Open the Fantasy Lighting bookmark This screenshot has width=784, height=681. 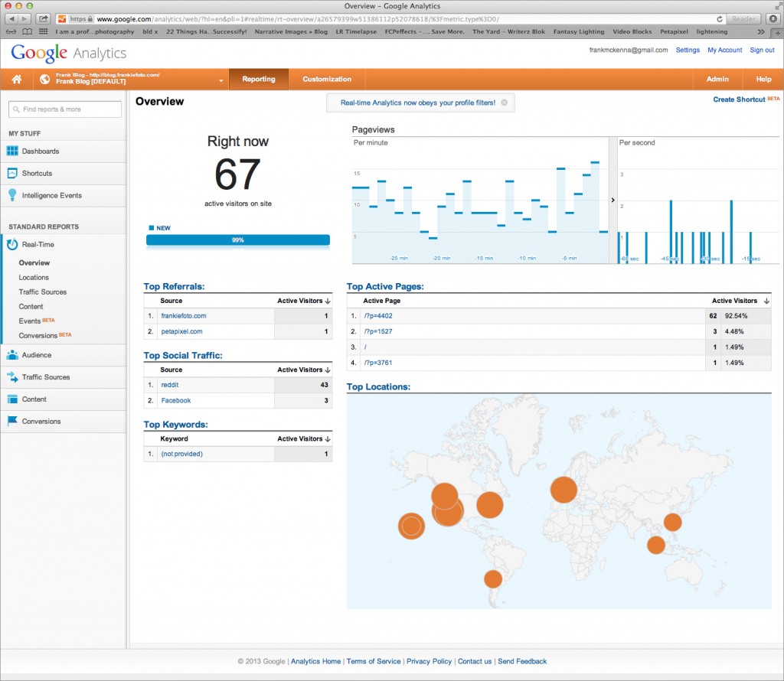point(579,31)
